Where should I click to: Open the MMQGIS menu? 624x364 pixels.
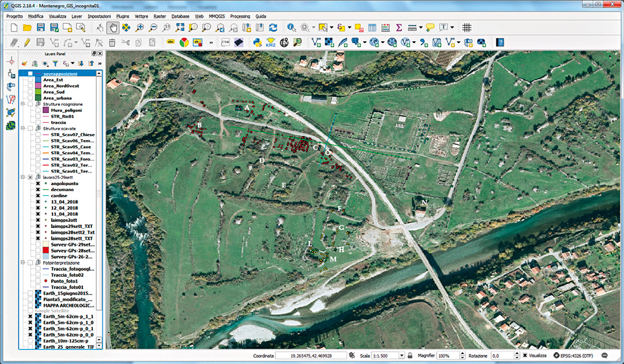tap(217, 16)
